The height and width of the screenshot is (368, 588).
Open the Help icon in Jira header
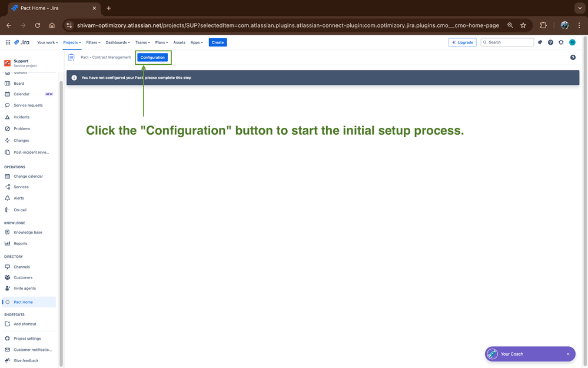pos(550,42)
